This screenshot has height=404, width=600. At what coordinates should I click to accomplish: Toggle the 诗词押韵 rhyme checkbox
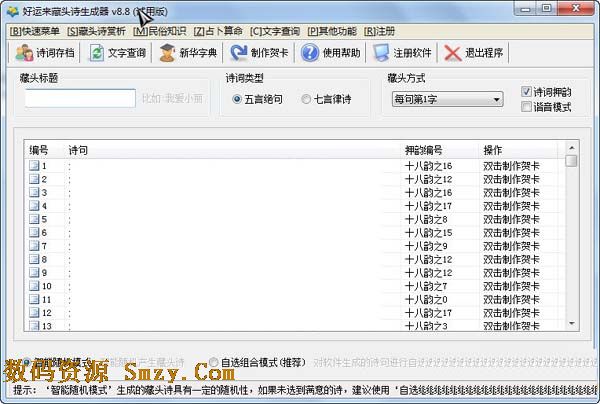tap(526, 91)
